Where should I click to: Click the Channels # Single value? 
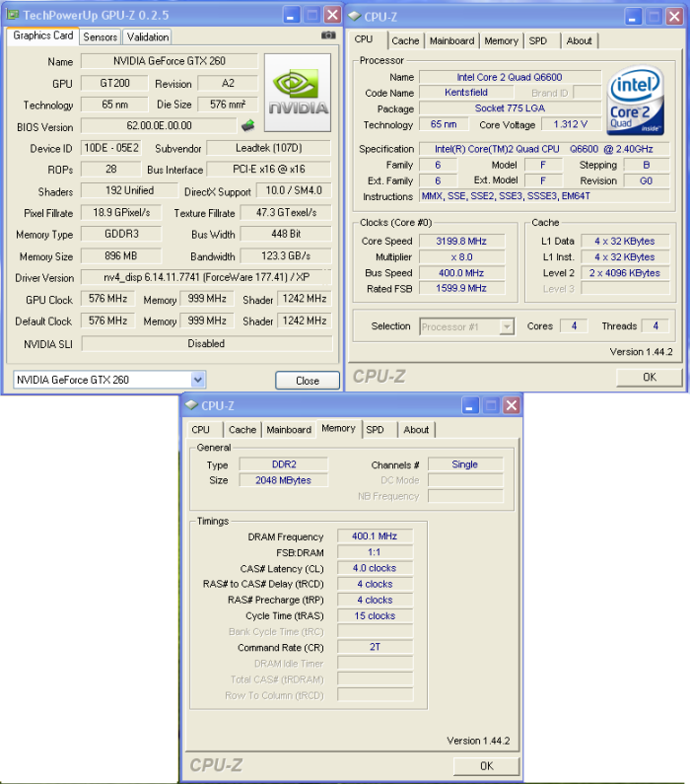tap(465, 464)
